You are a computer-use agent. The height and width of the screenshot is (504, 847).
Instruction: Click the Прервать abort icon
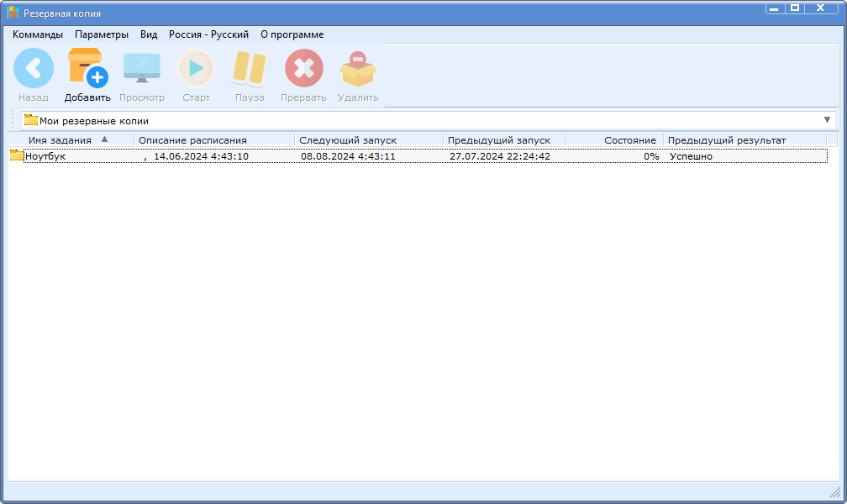tap(303, 68)
